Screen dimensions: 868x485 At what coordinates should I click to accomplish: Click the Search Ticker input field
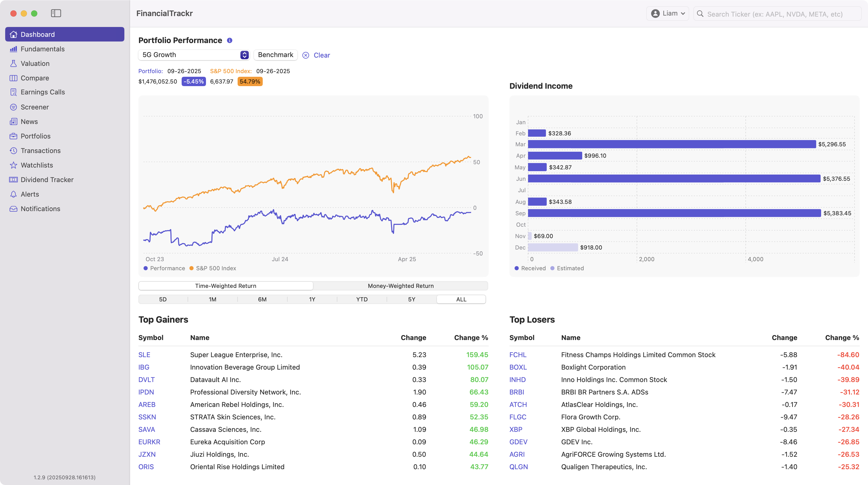point(775,14)
